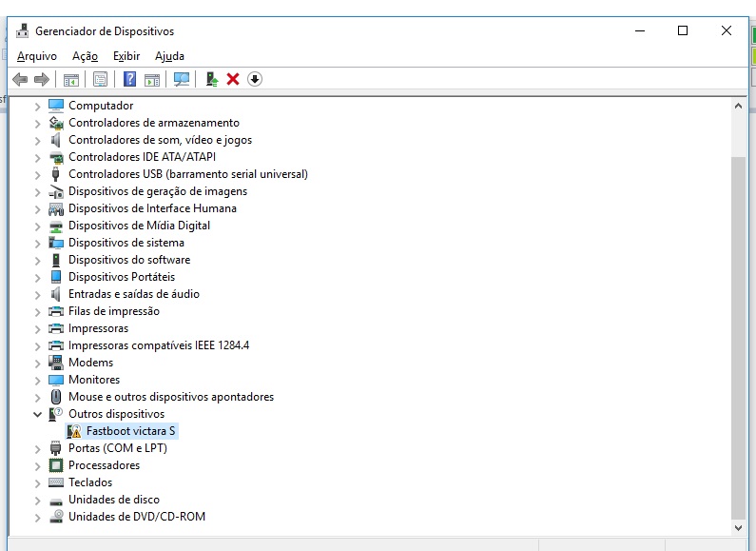Image resolution: width=756 pixels, height=551 pixels.
Task: Expand Entradas e saídas de áudio
Action: click(x=37, y=295)
